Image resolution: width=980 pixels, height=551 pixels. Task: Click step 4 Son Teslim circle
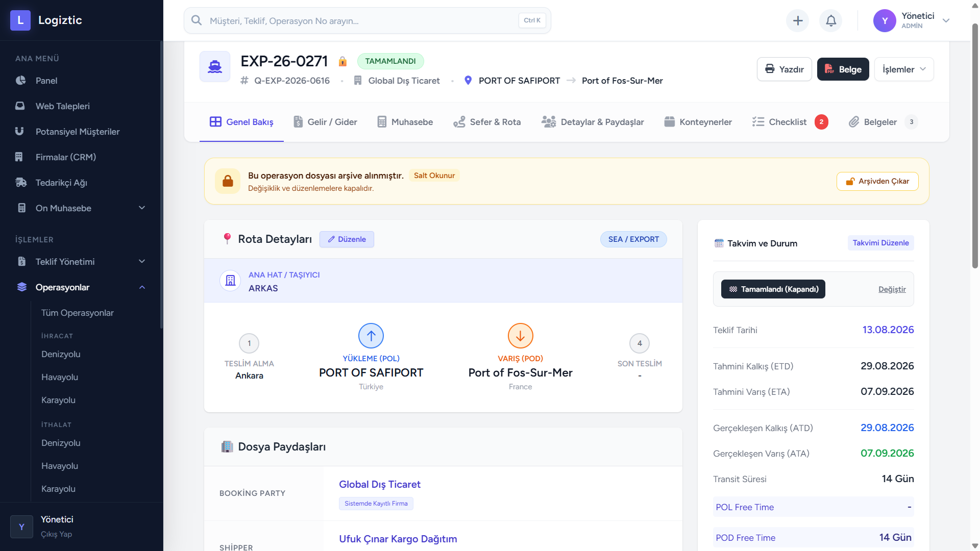[640, 343]
